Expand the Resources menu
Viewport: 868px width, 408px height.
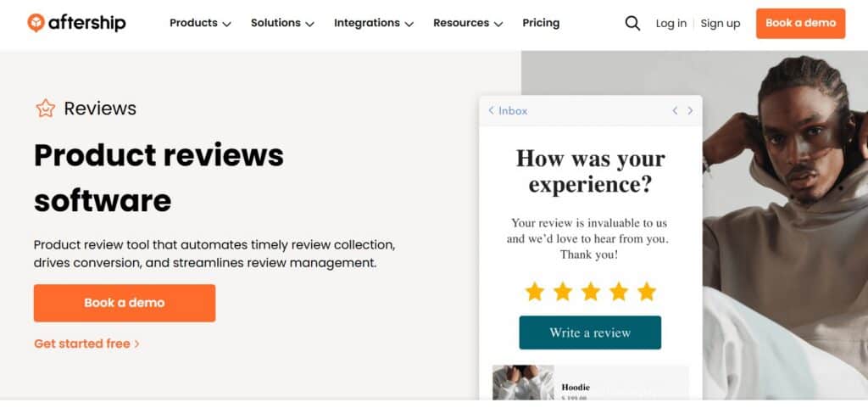468,23
